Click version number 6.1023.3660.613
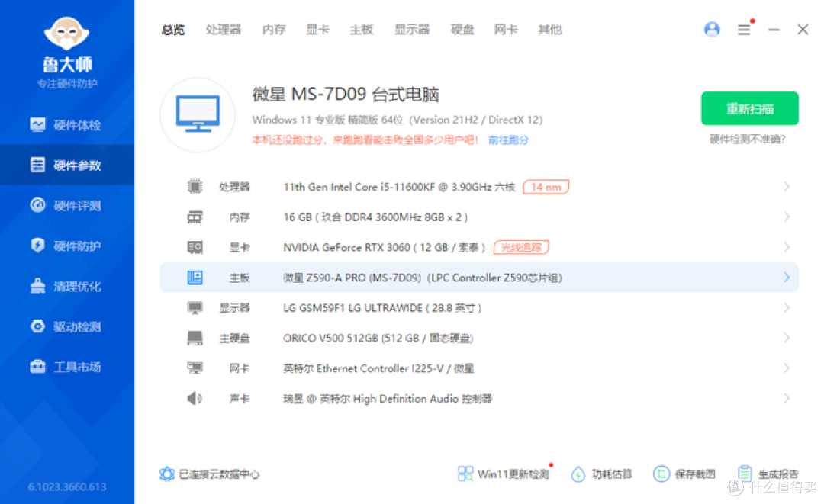Viewport: 824px width, 504px height. 67,487
